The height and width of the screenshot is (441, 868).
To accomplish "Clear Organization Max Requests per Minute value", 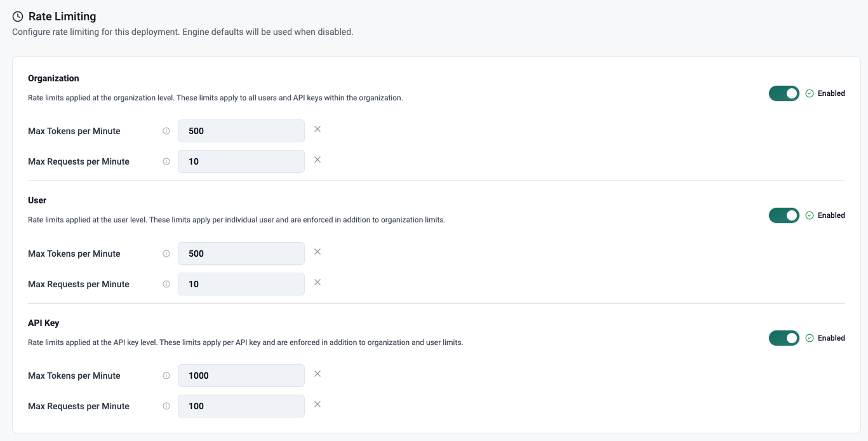I will 317,159.
